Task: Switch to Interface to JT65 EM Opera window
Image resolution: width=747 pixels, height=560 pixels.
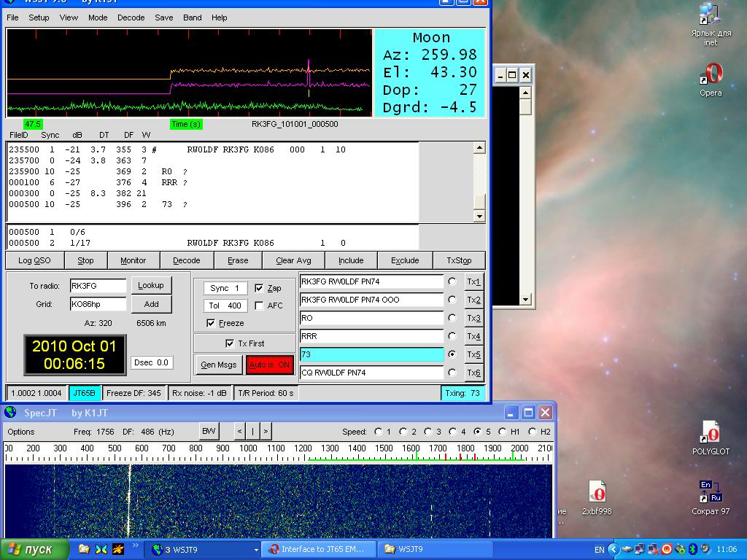Action: pyautogui.click(x=319, y=549)
